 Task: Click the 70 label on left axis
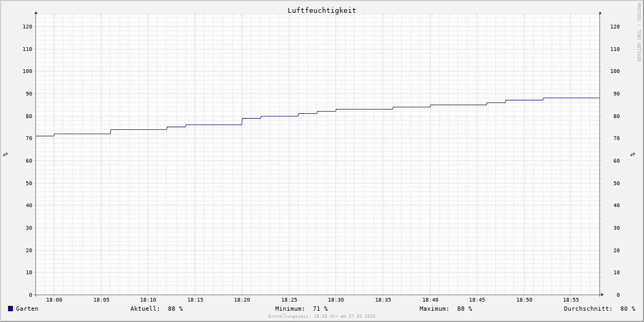29,138
